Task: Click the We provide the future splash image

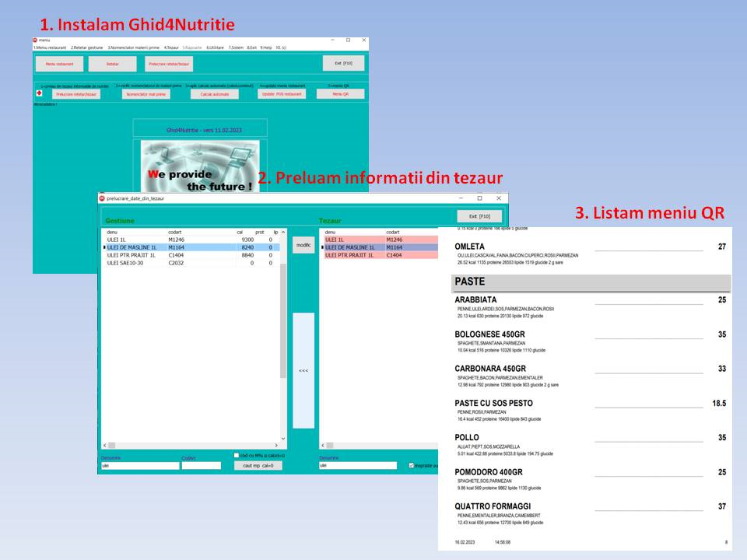Action: pos(200,166)
